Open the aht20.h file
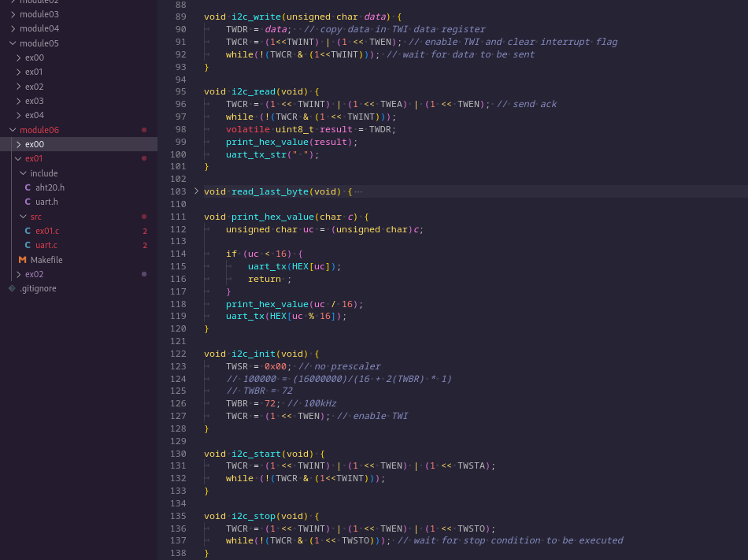Viewport: 748px width, 560px height. click(50, 187)
